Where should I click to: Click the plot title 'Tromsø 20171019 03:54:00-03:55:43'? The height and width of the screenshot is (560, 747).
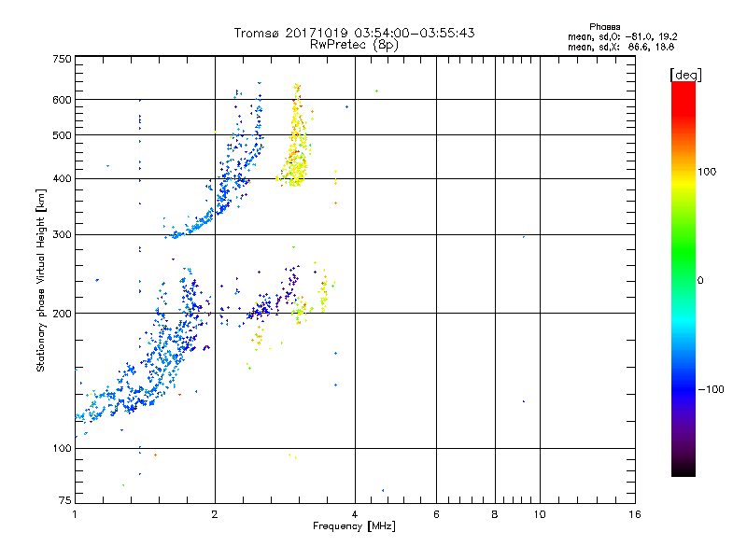pyautogui.click(x=354, y=33)
